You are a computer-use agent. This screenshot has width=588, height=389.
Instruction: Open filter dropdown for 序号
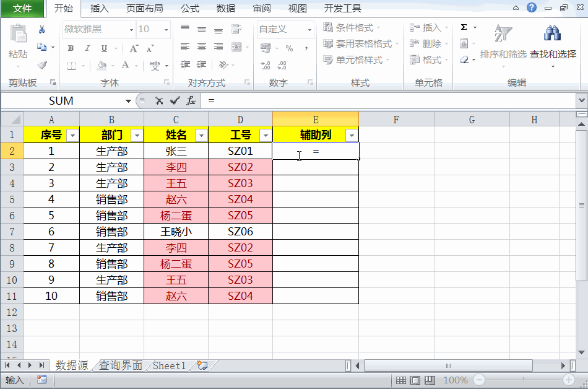coord(72,135)
